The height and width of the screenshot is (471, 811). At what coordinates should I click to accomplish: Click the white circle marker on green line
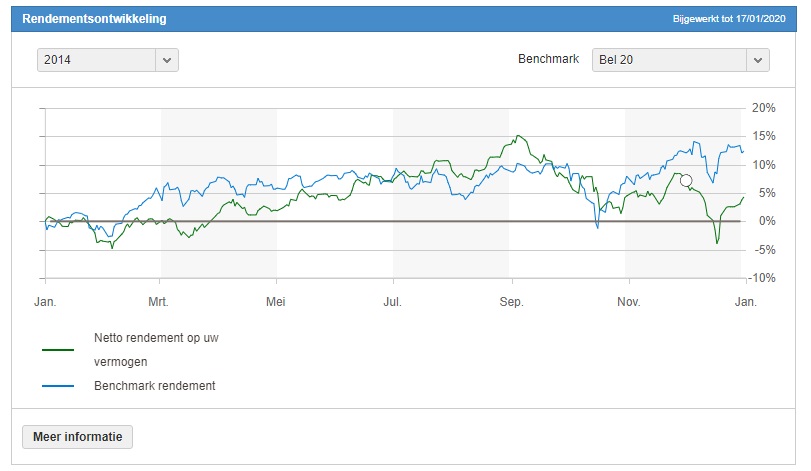coord(686,181)
